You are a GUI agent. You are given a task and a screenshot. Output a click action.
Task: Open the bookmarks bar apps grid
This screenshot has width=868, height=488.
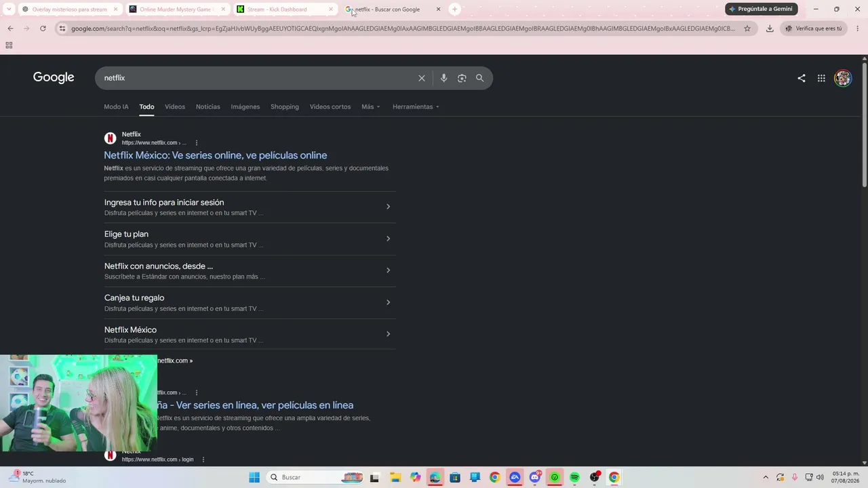(9, 45)
